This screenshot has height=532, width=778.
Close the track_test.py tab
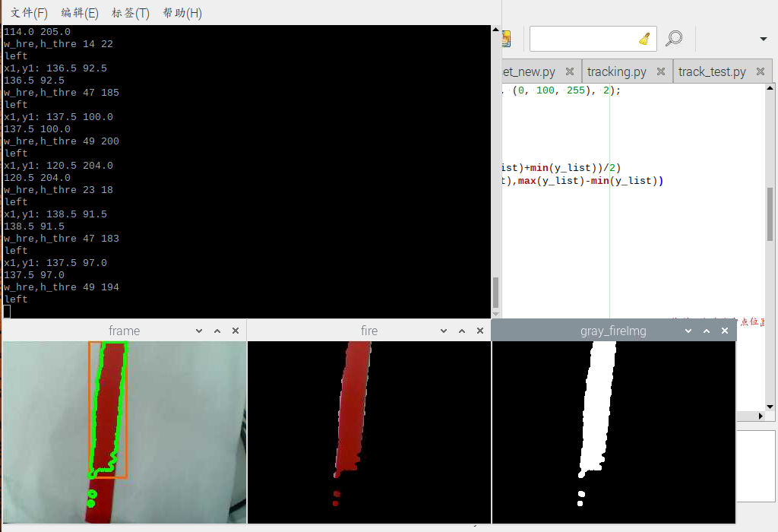(760, 71)
